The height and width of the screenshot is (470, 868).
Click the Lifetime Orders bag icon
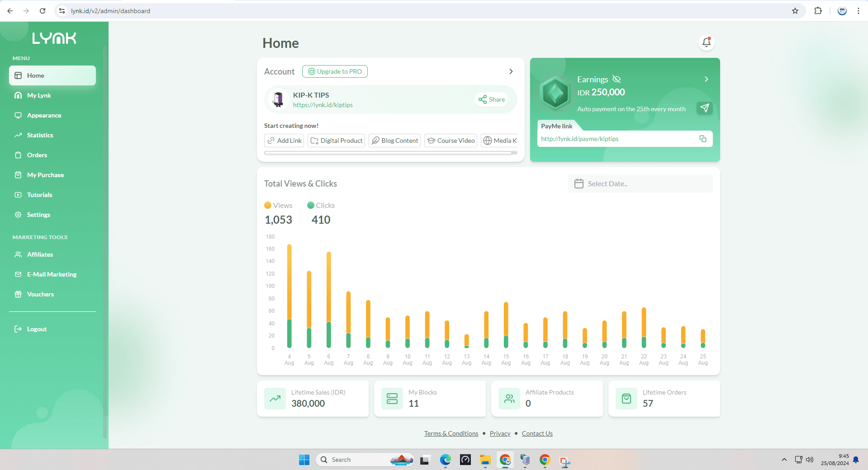626,399
